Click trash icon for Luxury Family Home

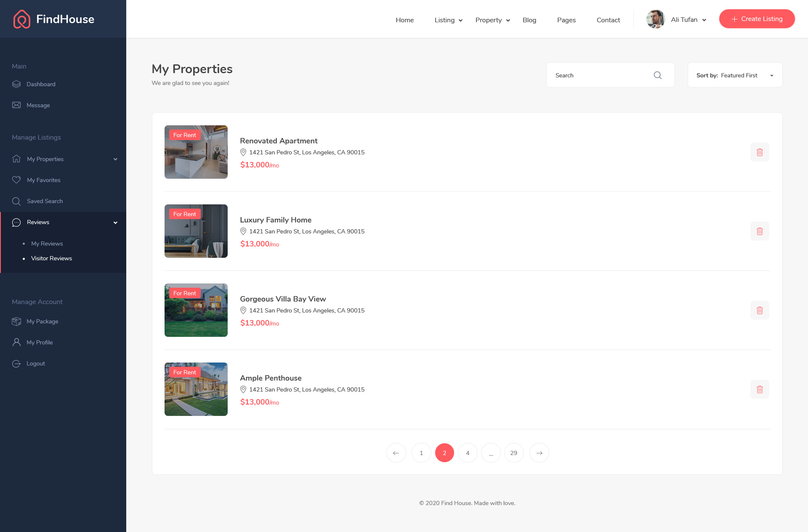[760, 231]
